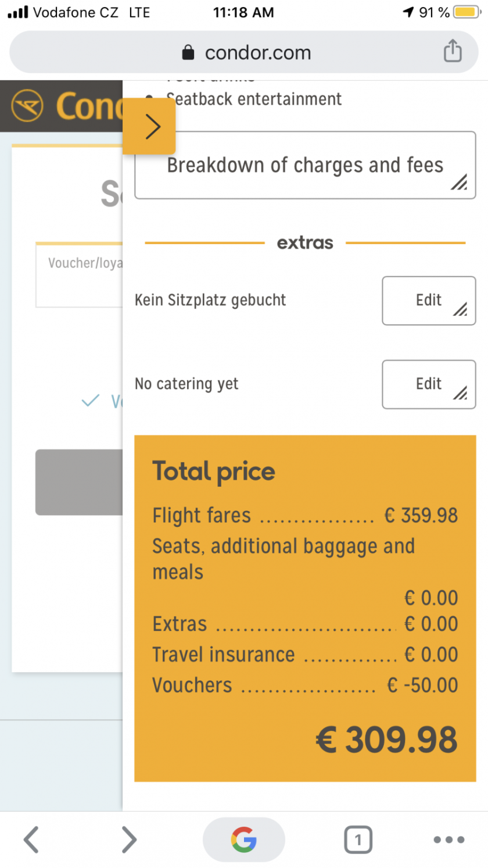The image size is (488, 868).
Task: Open the three-dot browser menu
Action: tap(449, 840)
